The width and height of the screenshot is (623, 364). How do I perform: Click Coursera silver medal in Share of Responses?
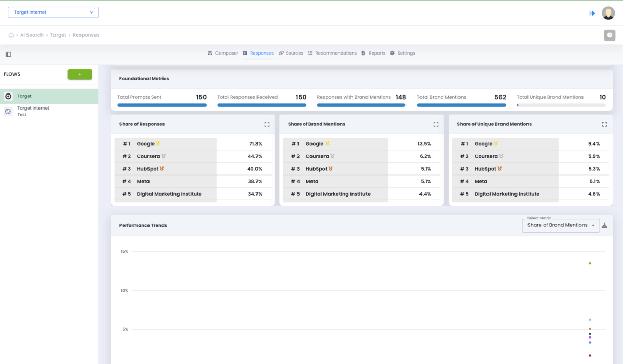[x=164, y=156]
